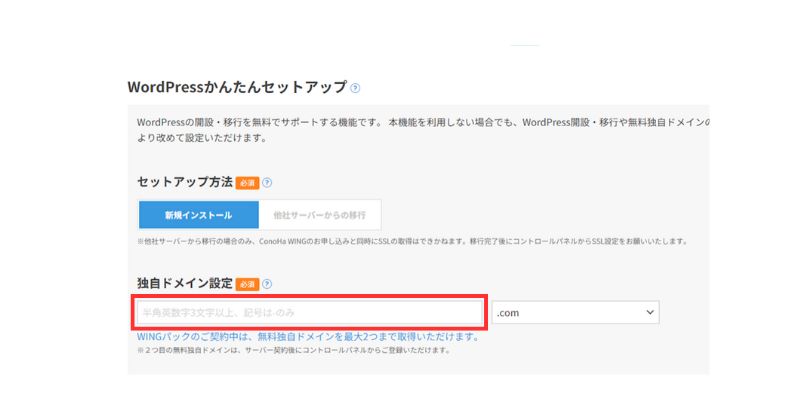
Task: Click the ".com" text in the selector
Action: (x=510, y=313)
